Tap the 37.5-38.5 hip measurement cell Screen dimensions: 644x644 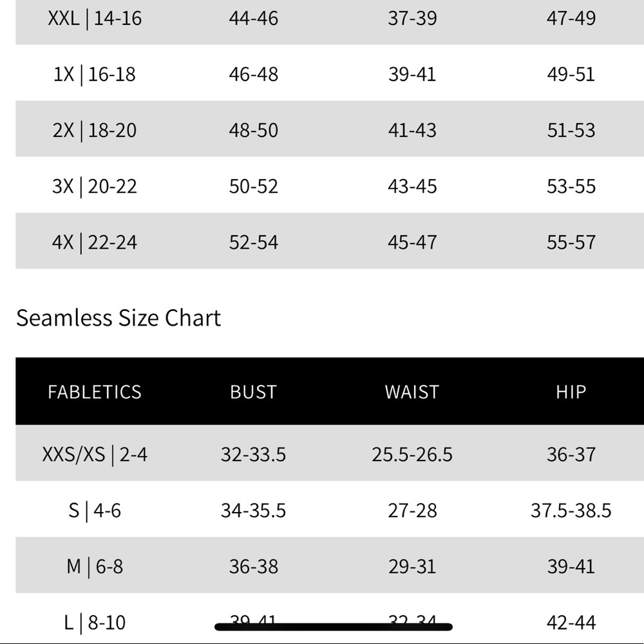(571, 511)
